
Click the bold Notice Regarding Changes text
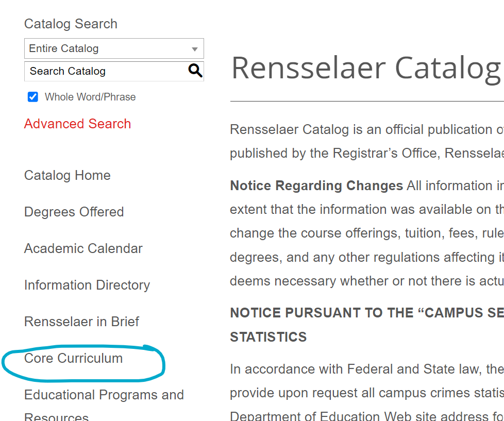point(316,186)
